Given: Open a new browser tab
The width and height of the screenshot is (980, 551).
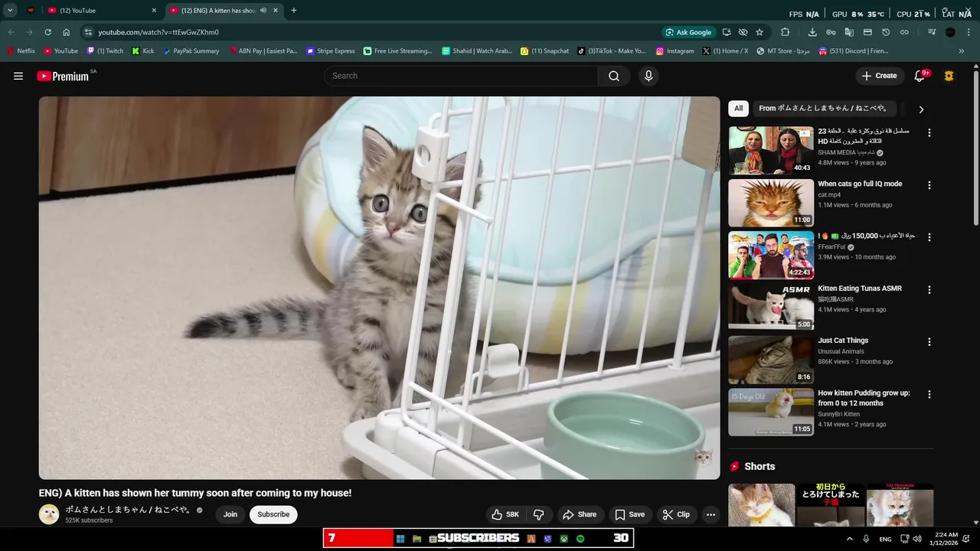Looking at the screenshot, I should (293, 11).
